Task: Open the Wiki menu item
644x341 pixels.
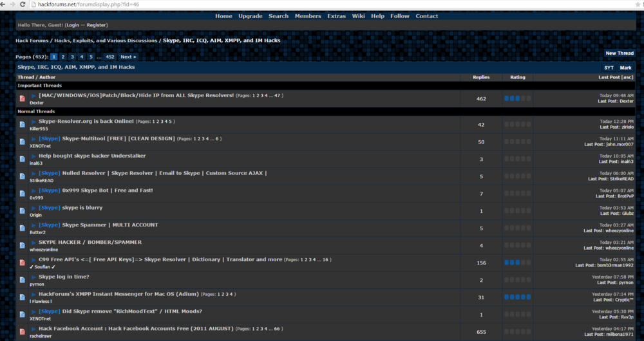Action: click(358, 16)
